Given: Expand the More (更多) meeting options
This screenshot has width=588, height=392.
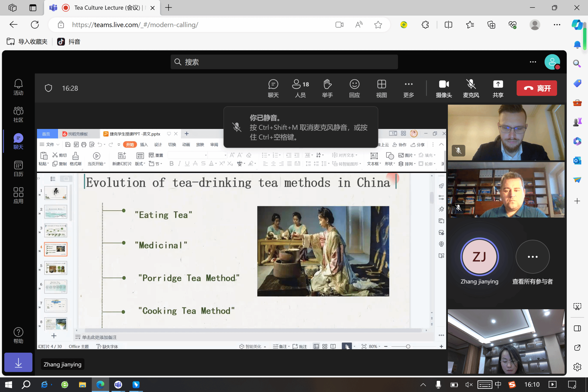Looking at the screenshot, I should coord(408,88).
